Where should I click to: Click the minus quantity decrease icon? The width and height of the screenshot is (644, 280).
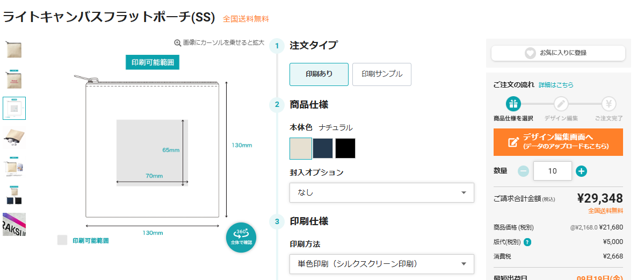524,171
